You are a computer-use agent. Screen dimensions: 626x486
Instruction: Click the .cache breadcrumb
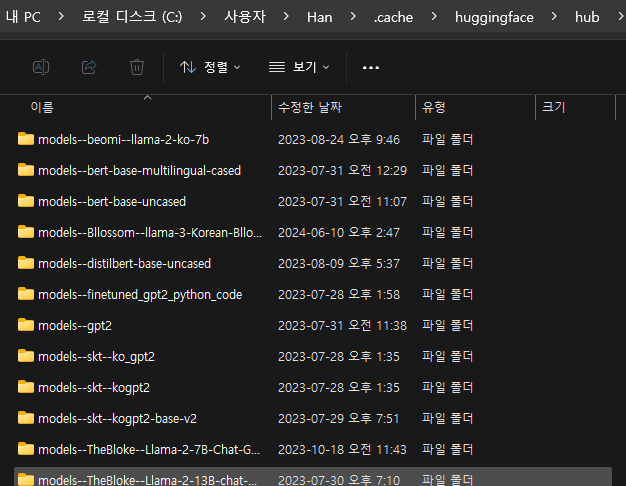[x=393, y=18]
